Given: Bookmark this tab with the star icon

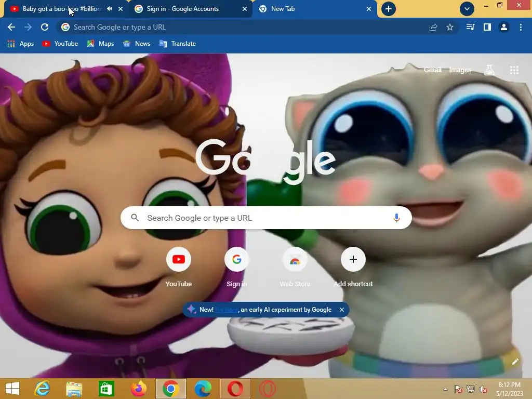Looking at the screenshot, I should tap(450, 27).
